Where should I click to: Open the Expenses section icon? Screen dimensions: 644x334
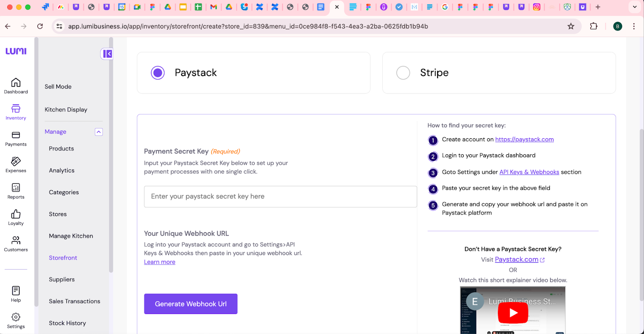click(x=16, y=161)
